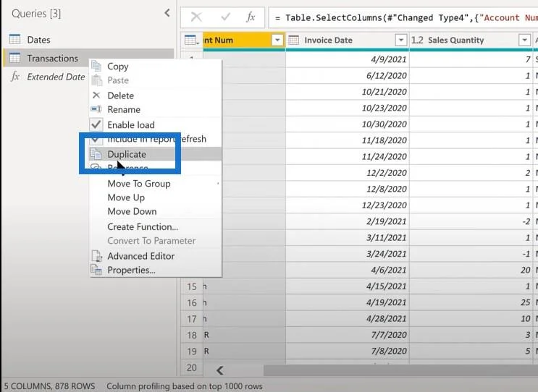
Task: Select the 4/9/2021 invoice date cell
Action: point(348,59)
